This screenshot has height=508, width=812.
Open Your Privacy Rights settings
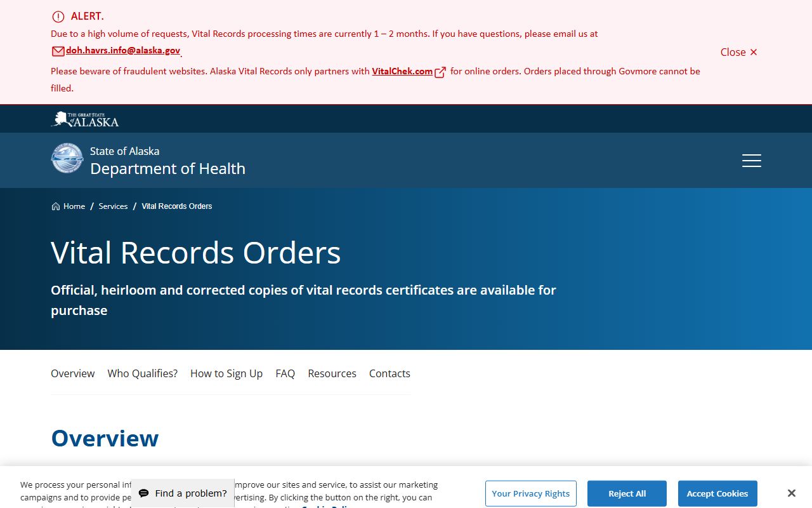point(530,493)
